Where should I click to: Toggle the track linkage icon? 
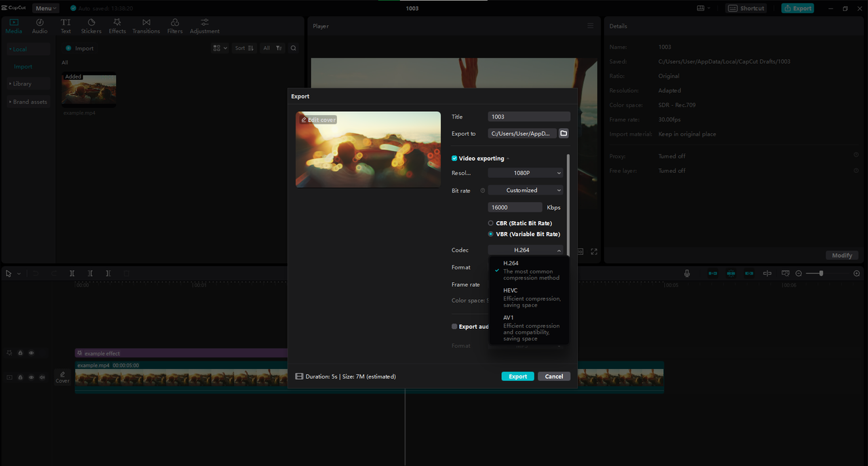point(749,273)
